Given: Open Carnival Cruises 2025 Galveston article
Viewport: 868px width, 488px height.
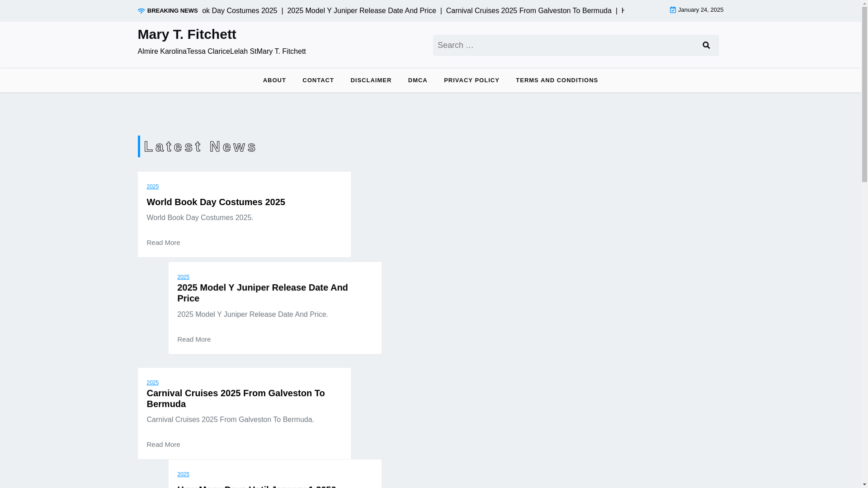Looking at the screenshot, I should click(236, 399).
